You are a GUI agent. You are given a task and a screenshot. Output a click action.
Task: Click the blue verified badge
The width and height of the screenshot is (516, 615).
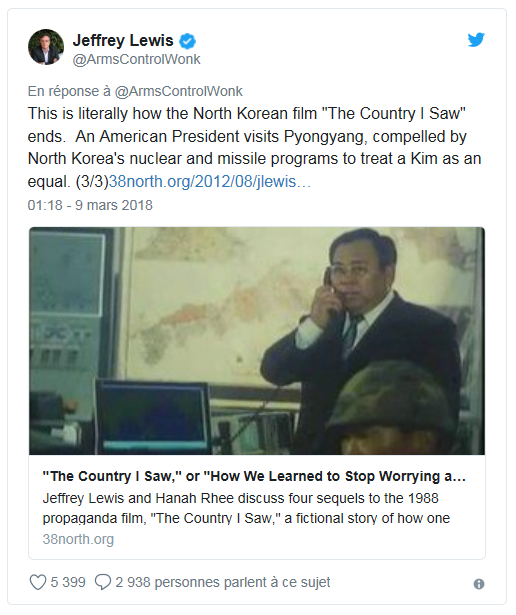[x=187, y=41]
